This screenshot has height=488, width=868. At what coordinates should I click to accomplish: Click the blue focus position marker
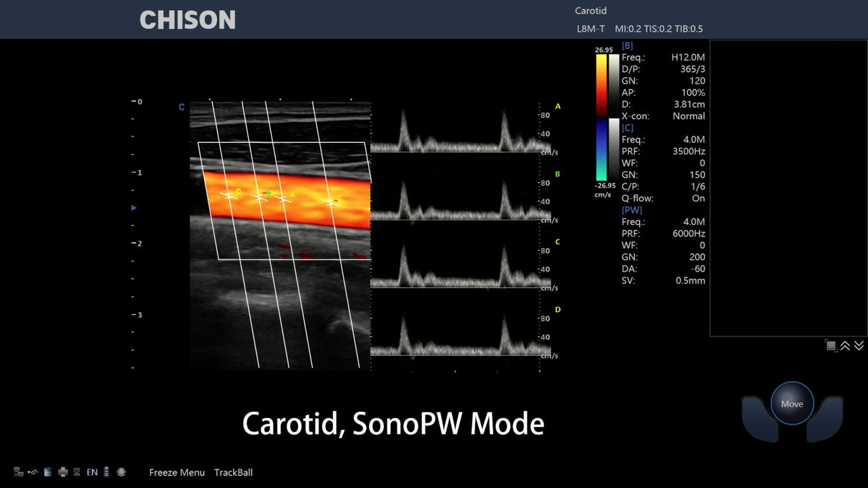(x=134, y=208)
